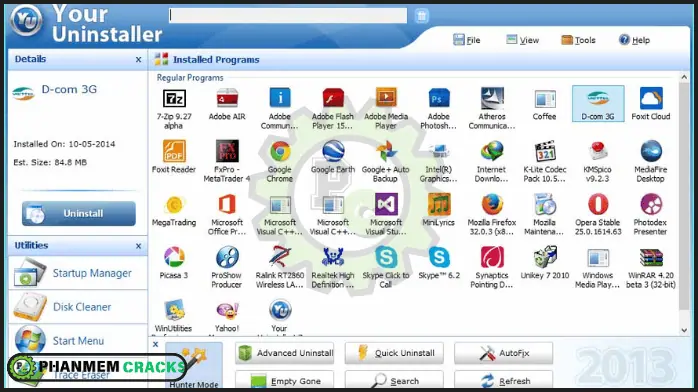Select the 7-Zip 9.27 alpha program icon
Screen dimensions: 698x392
pos(174,99)
